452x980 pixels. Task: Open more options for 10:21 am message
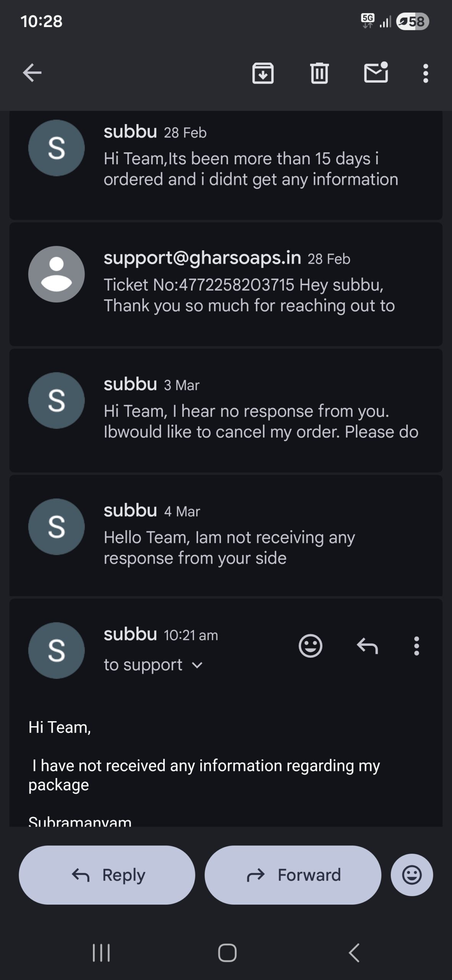416,646
